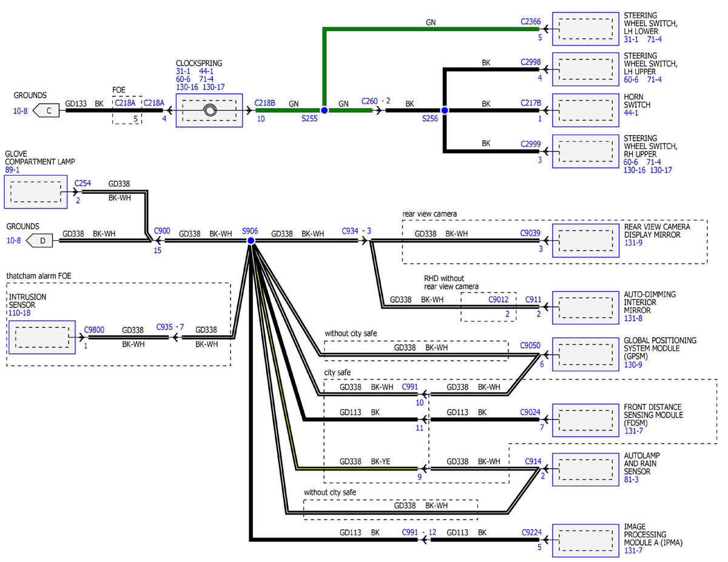Click connector label C9050
Viewport: 728px width, 562px height.
[x=531, y=345]
